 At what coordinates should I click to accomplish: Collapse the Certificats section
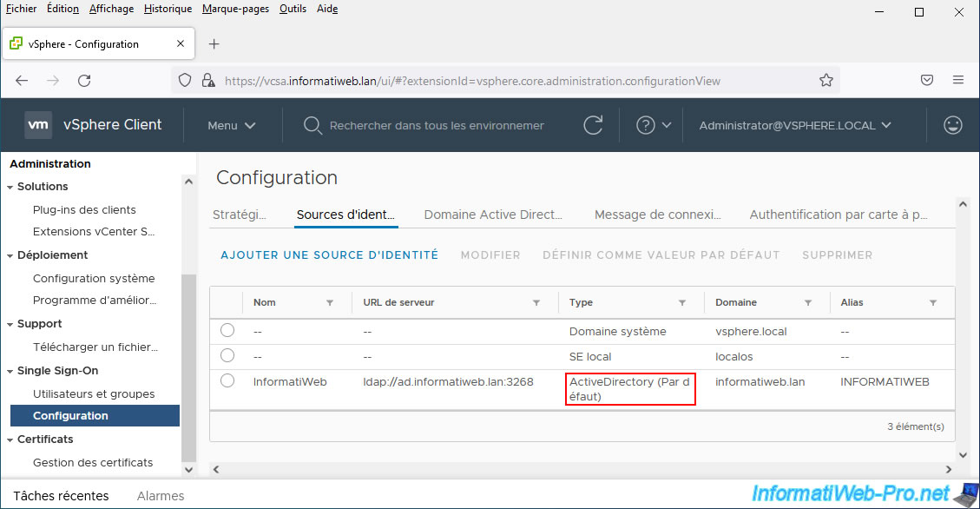(10, 440)
